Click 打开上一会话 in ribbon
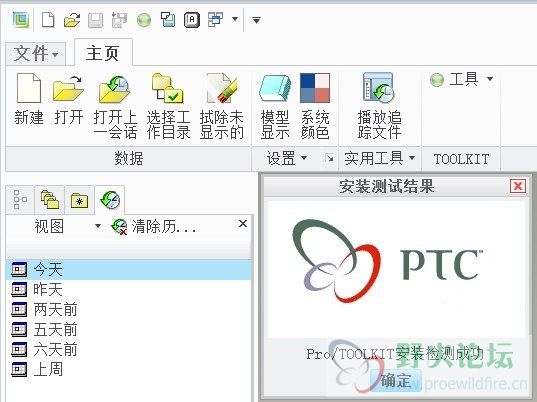Viewport: 537px width, 402px height. click(115, 106)
